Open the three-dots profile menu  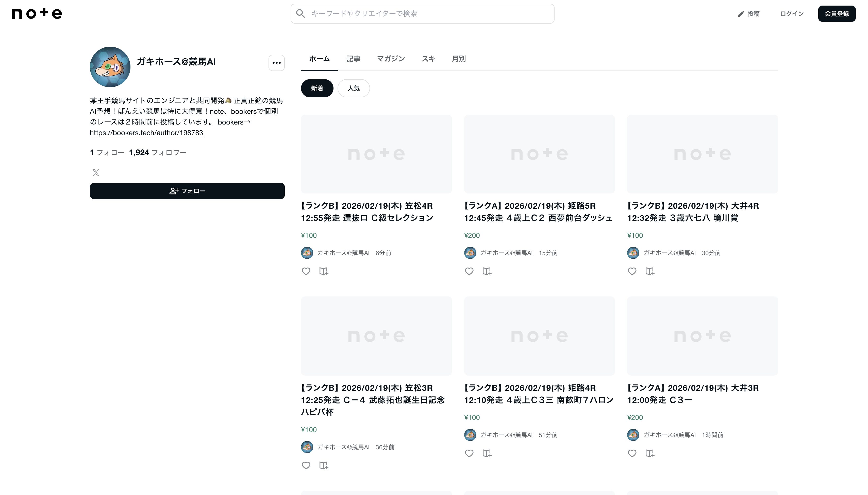[276, 63]
